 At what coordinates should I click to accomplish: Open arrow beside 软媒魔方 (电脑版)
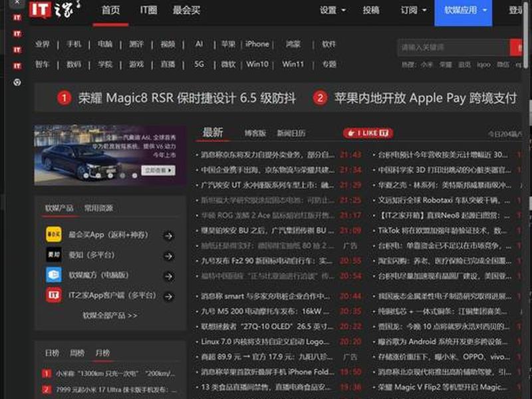click(168, 277)
